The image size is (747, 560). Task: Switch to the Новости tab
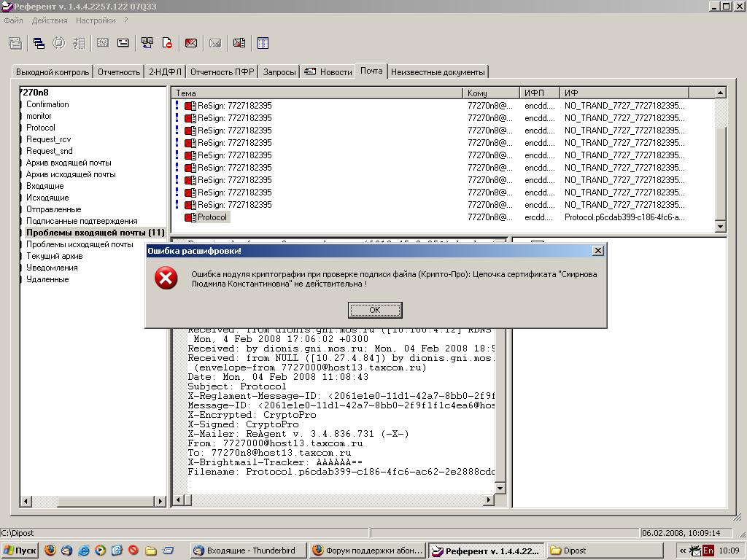tap(328, 72)
